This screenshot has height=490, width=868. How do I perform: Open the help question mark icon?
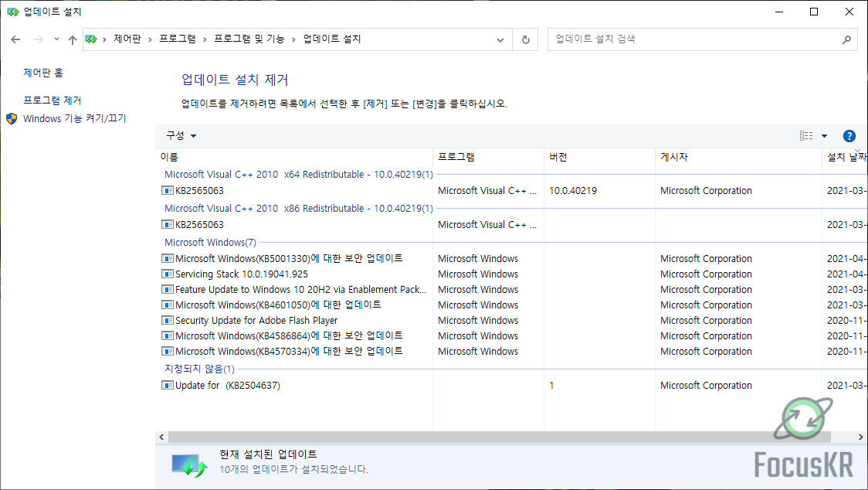click(x=849, y=136)
